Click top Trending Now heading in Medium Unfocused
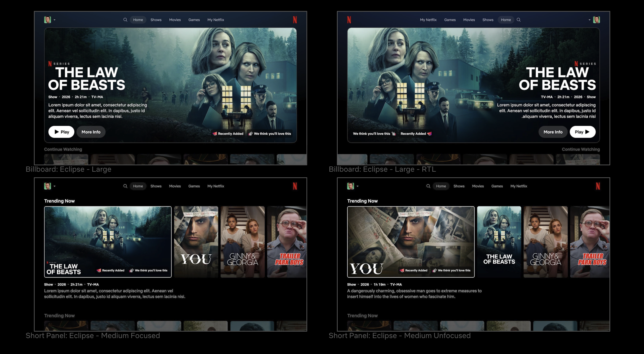The height and width of the screenshot is (354, 644). click(362, 201)
